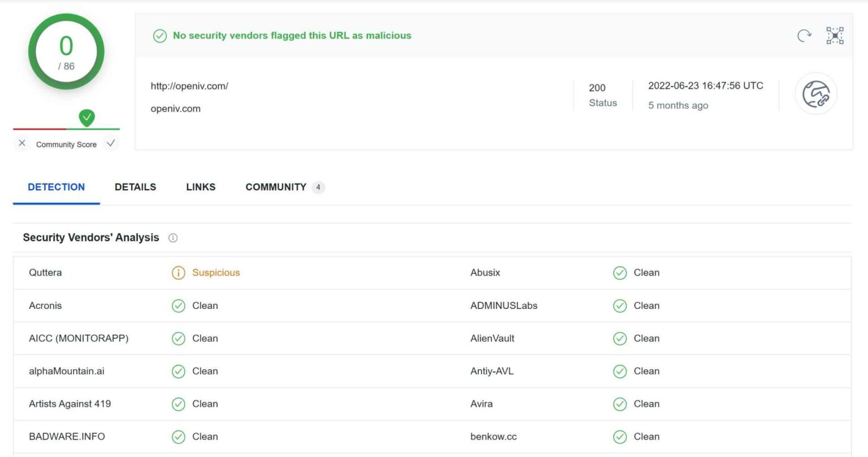Click the green check icon in banner
Image resolution: width=868 pixels, height=457 pixels.
point(160,36)
